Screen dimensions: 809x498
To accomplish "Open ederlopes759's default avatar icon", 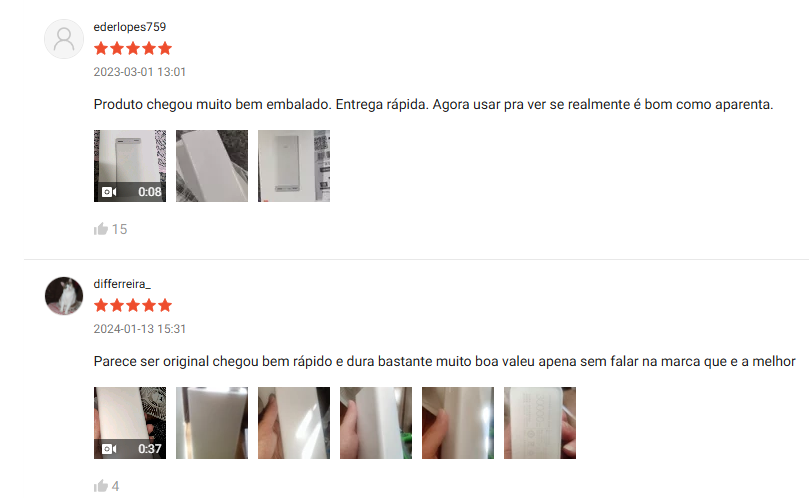I will point(64,39).
